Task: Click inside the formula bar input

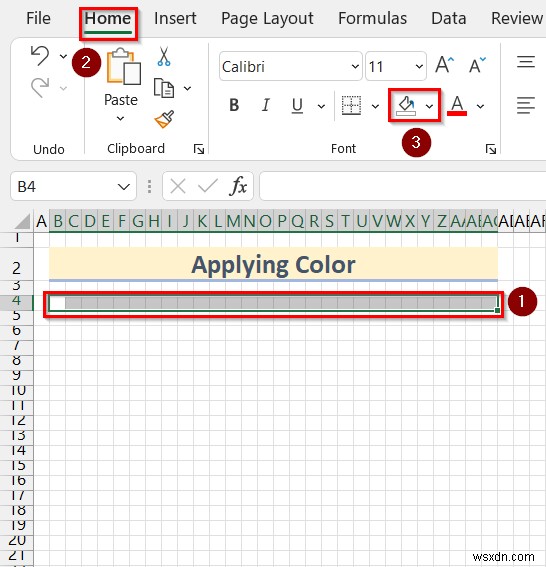Action: [402, 186]
